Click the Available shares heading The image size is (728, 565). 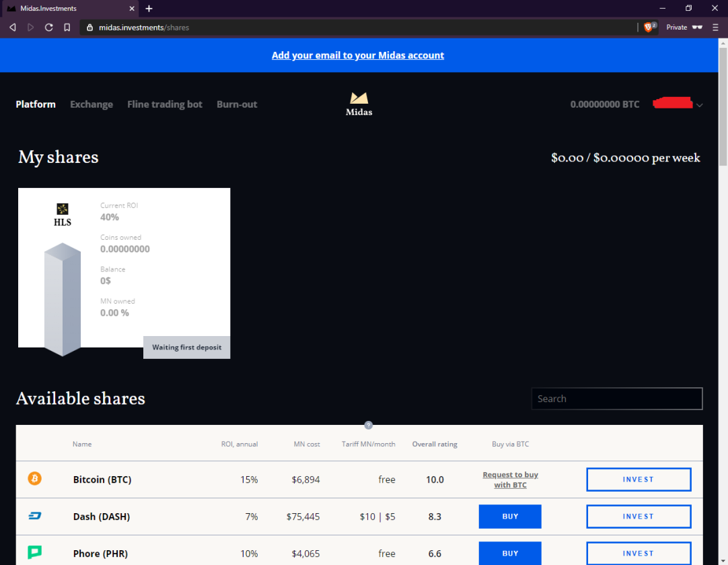(81, 399)
